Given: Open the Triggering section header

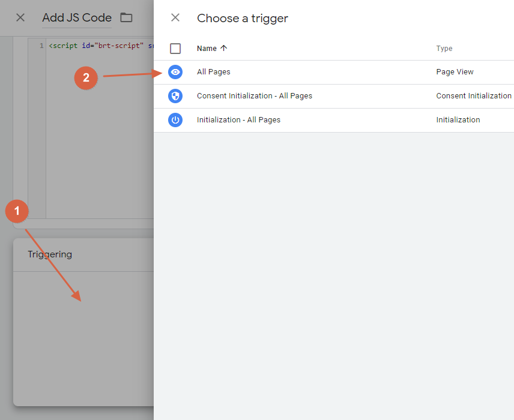Looking at the screenshot, I should (50, 254).
